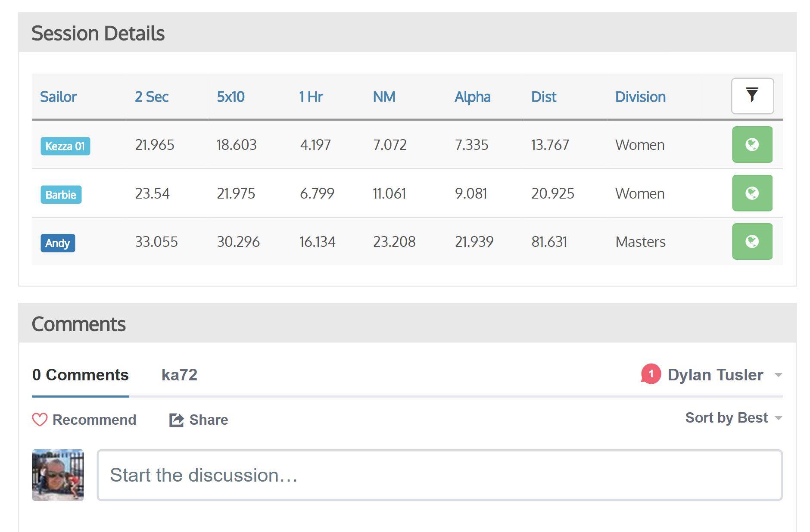Image resolution: width=810 pixels, height=532 pixels.
Task: Select Kezza 01's Alpha value 7.335
Action: (471, 145)
